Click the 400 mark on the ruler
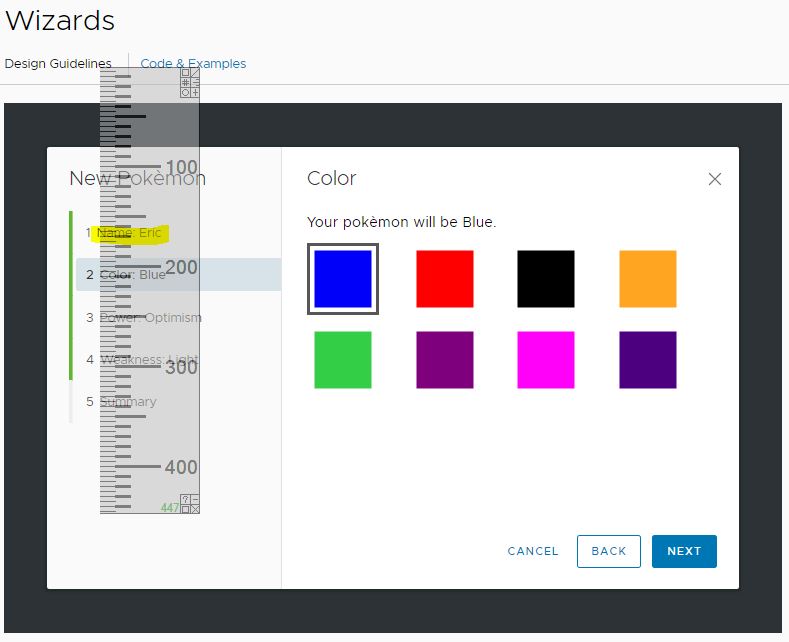789x642 pixels. tap(181, 467)
